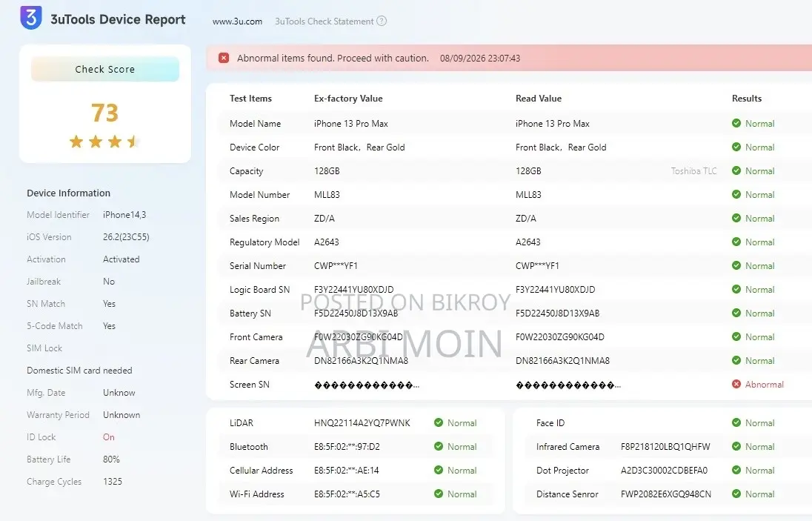Click the green check icon for Distance Senror

coord(736,494)
